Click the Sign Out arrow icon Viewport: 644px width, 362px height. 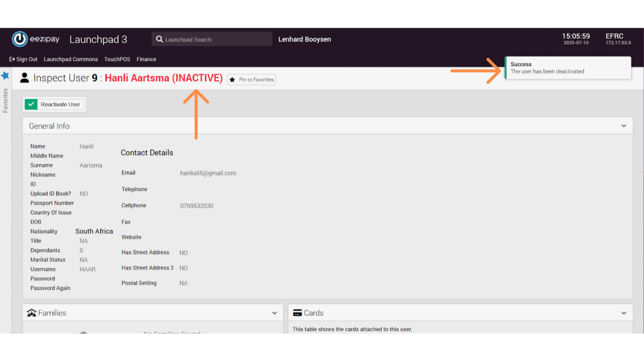12,59
